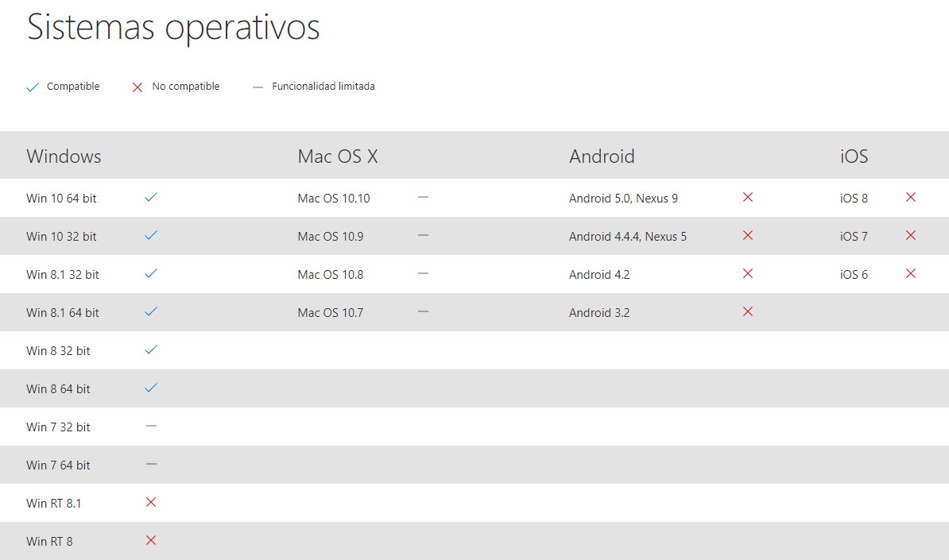Click the red X next to iOS 7

pyautogui.click(x=911, y=235)
